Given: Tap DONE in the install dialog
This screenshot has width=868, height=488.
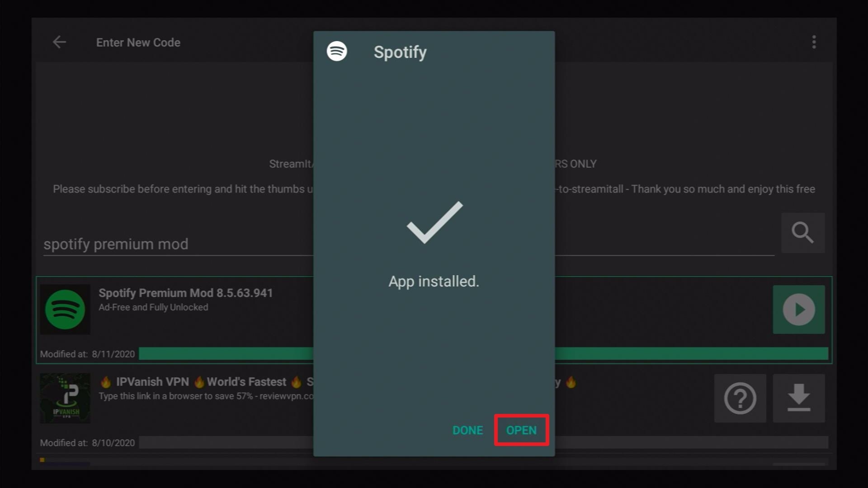Looking at the screenshot, I should [x=468, y=430].
